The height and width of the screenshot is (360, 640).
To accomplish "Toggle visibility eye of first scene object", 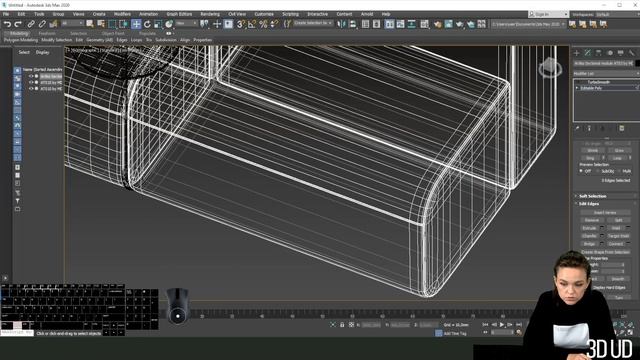I will (31, 76).
